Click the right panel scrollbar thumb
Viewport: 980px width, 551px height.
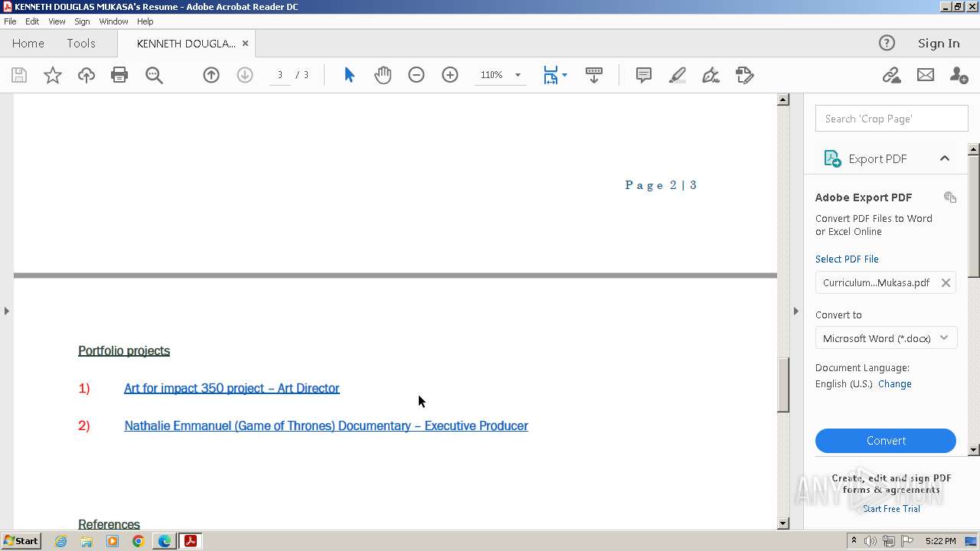[x=974, y=216]
